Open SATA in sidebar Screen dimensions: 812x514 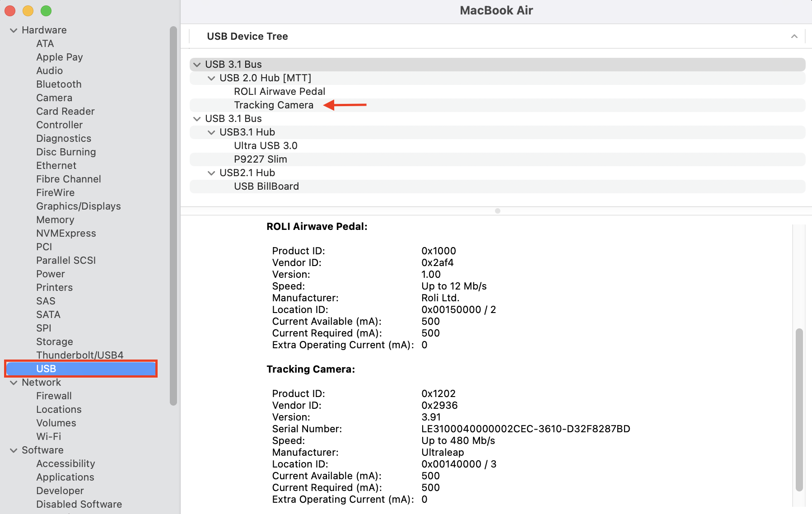[48, 314]
